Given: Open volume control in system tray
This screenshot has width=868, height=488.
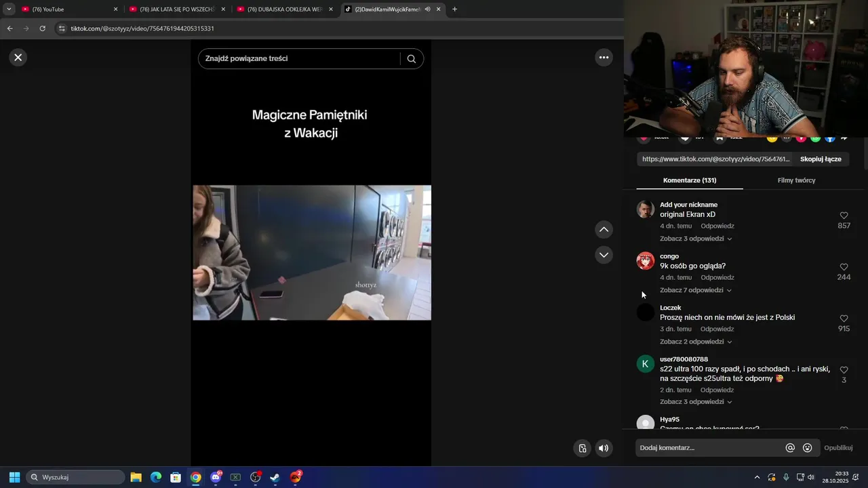Looking at the screenshot, I should click(811, 477).
